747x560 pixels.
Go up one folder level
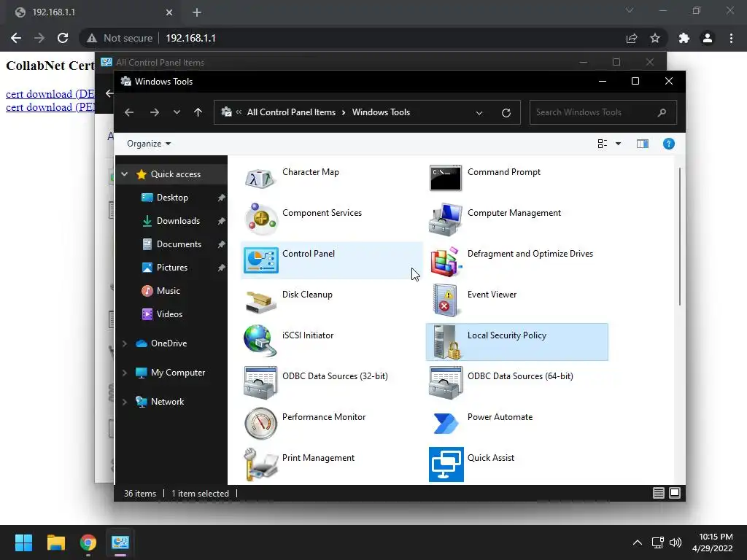pyautogui.click(x=198, y=112)
